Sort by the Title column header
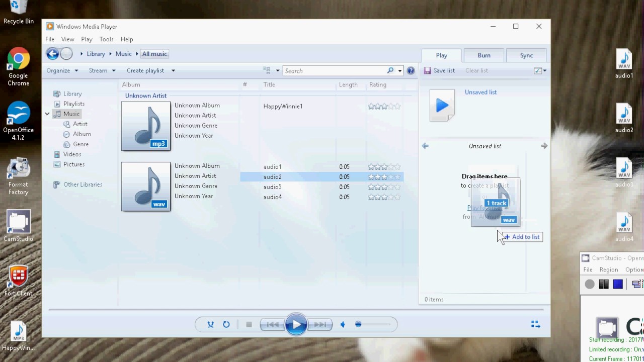Image resolution: width=644 pixels, height=362 pixels. pyautogui.click(x=269, y=85)
